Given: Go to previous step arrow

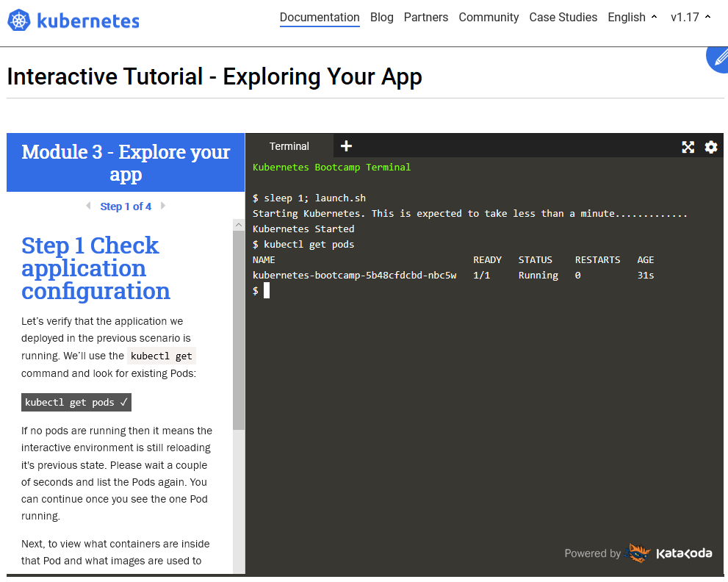Looking at the screenshot, I should coord(88,206).
